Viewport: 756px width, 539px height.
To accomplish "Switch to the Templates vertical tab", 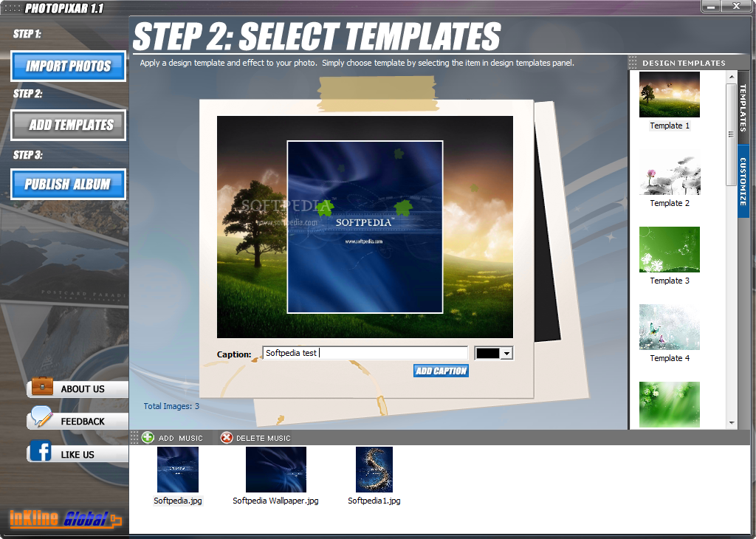I will click(x=743, y=108).
